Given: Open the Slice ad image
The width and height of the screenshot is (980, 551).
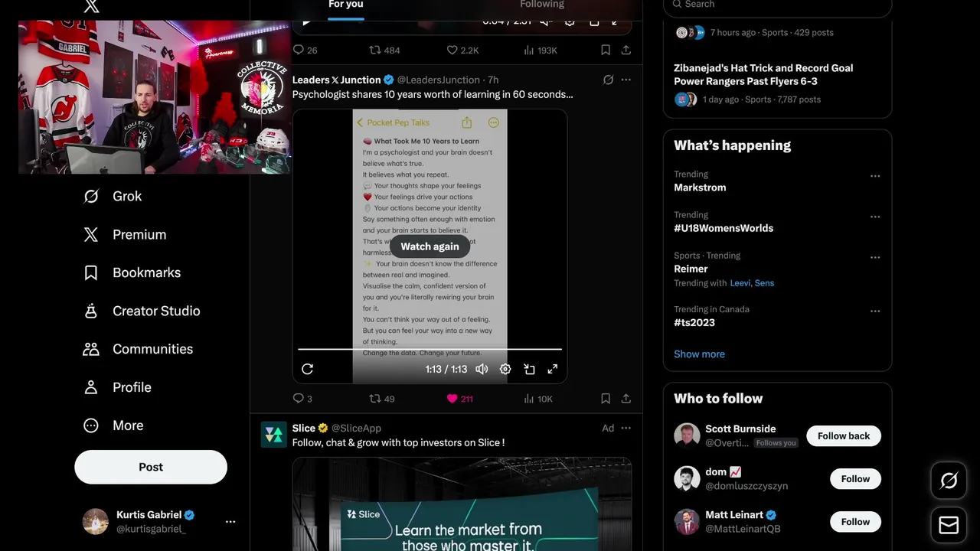Looking at the screenshot, I should point(462,504).
